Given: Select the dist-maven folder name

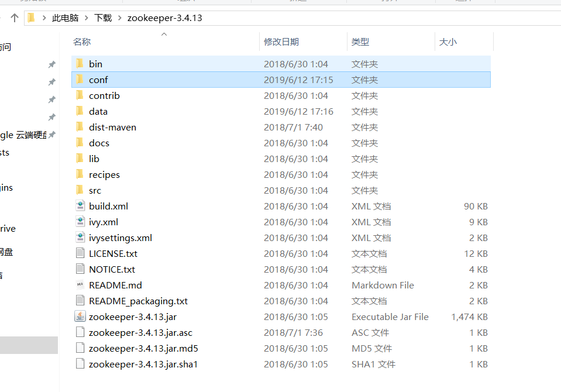Looking at the screenshot, I should coord(112,127).
